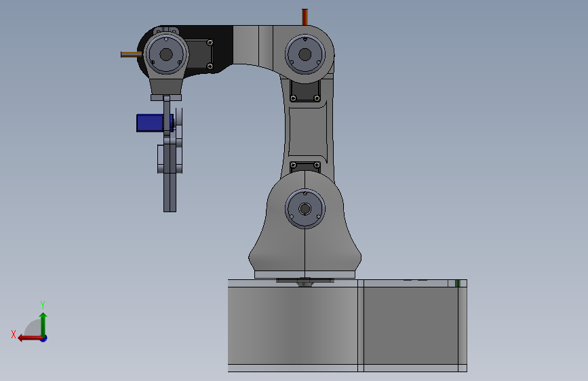Select the elbow joint hub below top pin
The image size is (588, 381).
[305, 54]
